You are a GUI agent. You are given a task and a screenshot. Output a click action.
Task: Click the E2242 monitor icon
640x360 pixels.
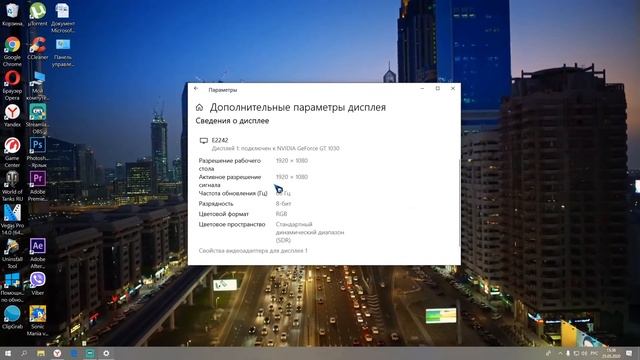pos(204,141)
